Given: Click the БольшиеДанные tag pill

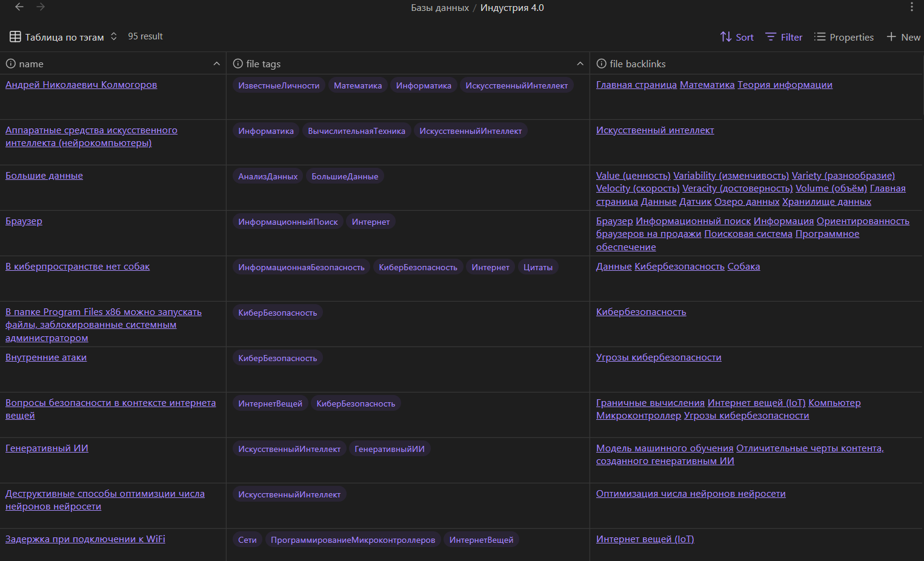Looking at the screenshot, I should point(345,176).
